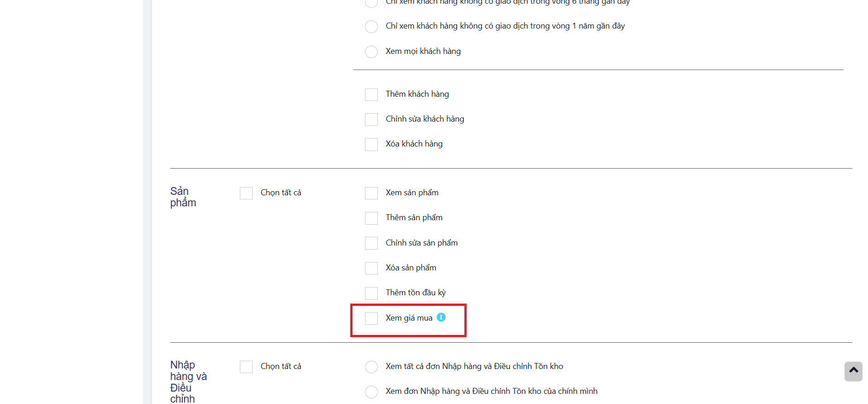Tick the Thêm sản phẩm checkbox
Image resolution: width=868 pixels, height=404 pixels.
(x=371, y=218)
